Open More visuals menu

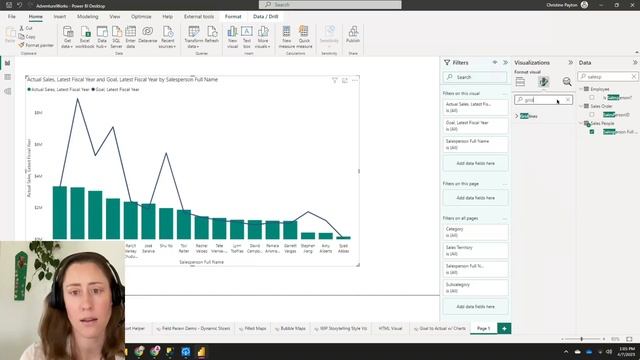click(263, 37)
